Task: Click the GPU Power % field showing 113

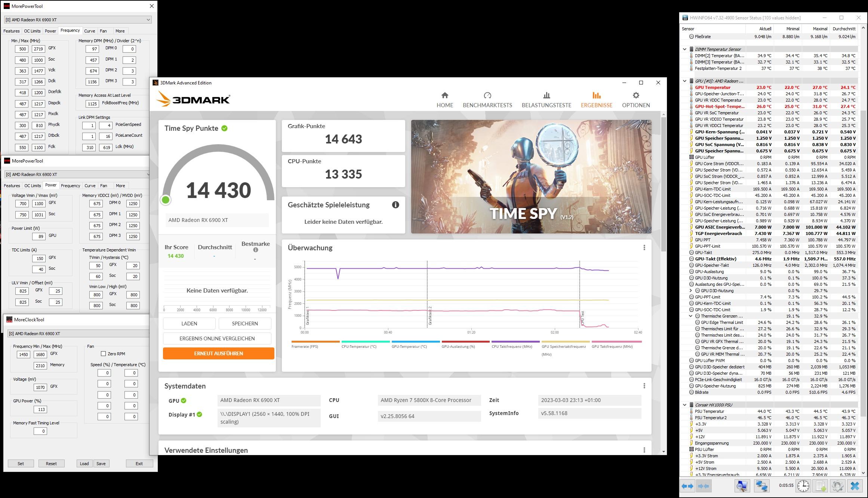Action: coord(40,409)
